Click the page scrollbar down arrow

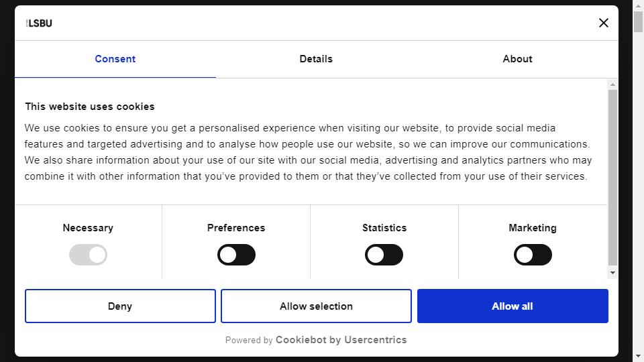(x=638, y=356)
